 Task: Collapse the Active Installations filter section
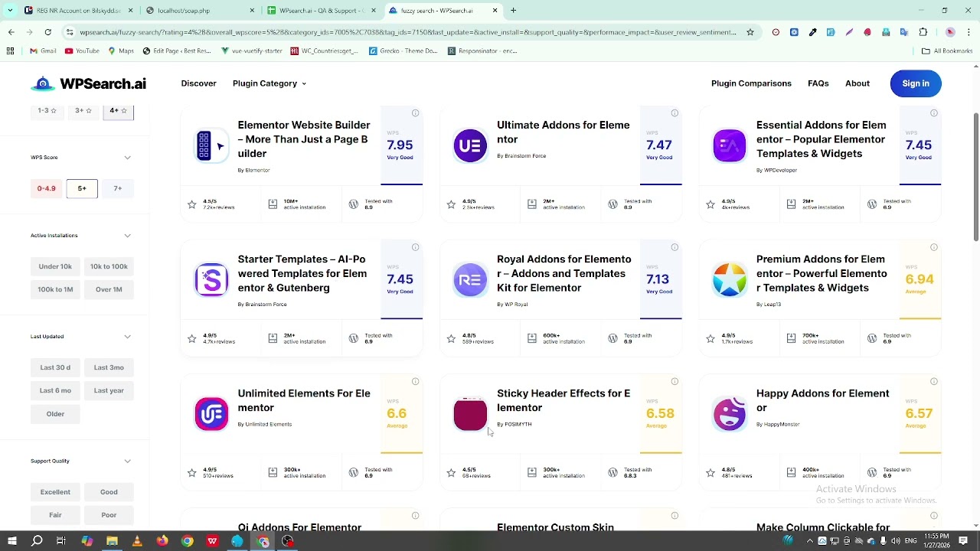(127, 236)
